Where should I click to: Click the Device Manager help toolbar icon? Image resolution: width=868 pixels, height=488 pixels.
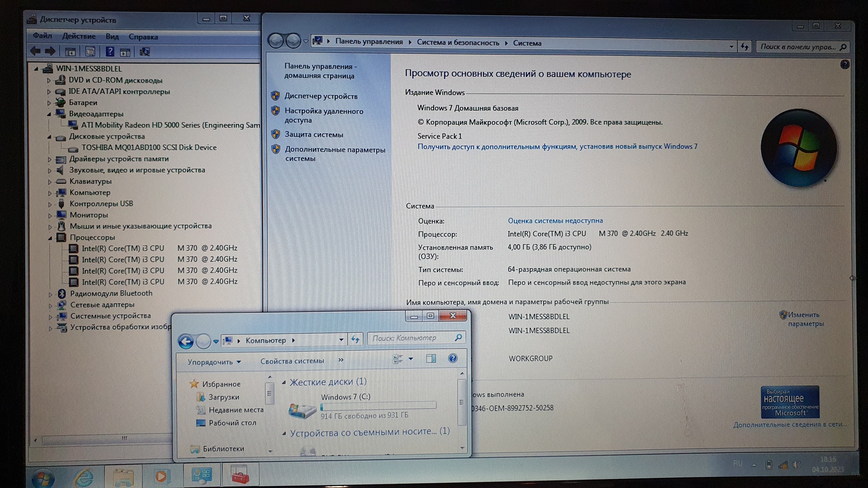click(x=110, y=52)
